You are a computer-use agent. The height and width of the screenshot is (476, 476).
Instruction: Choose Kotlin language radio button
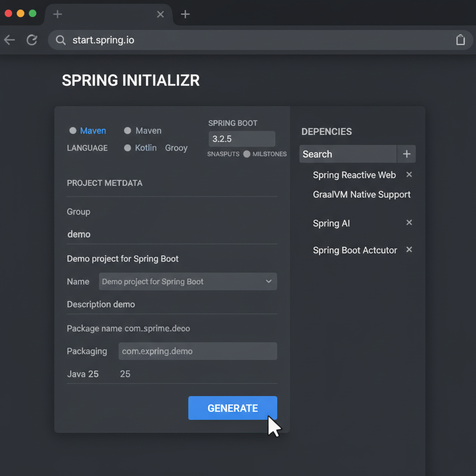127,148
